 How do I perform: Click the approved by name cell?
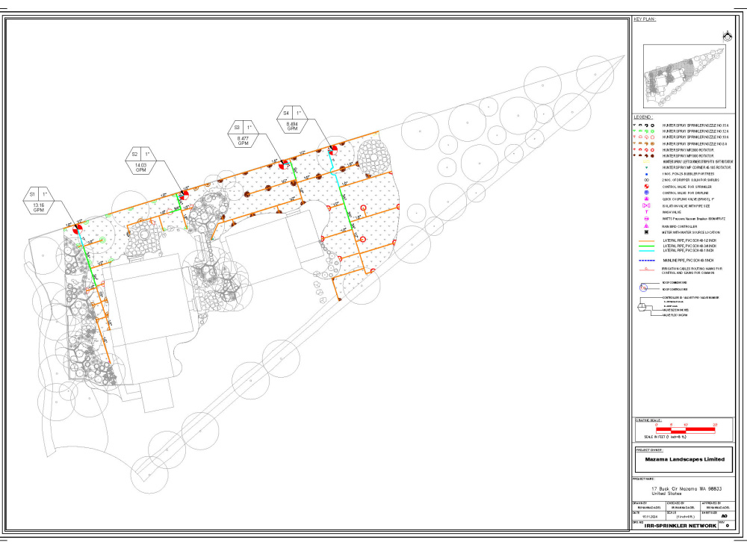(x=717, y=506)
